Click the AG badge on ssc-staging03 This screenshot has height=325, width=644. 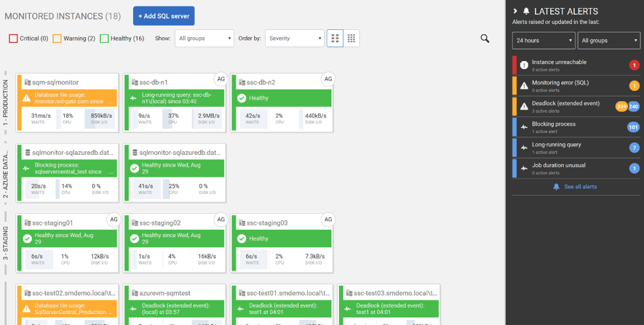[x=328, y=220]
